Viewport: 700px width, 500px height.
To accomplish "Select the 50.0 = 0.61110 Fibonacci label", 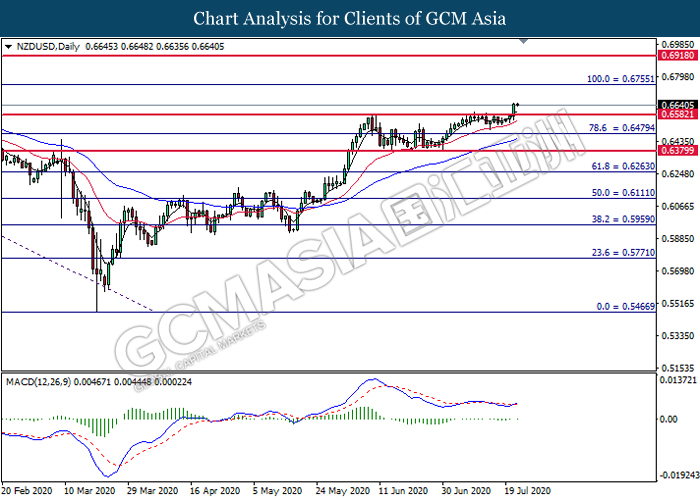I will [x=619, y=191].
